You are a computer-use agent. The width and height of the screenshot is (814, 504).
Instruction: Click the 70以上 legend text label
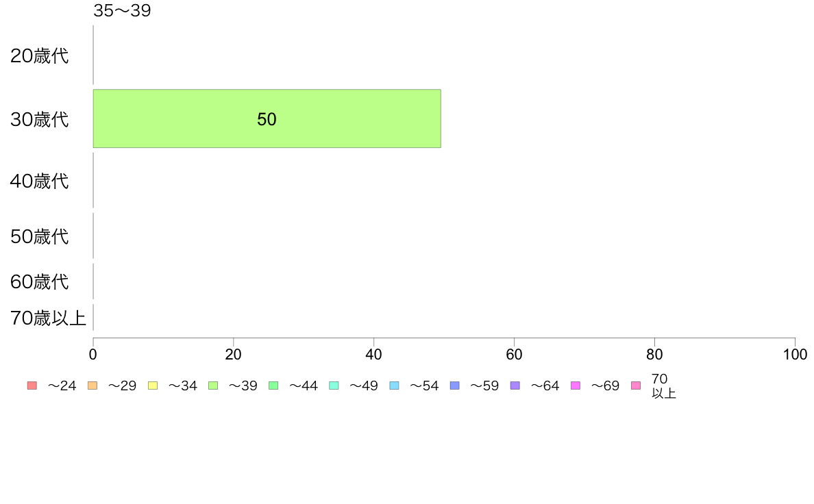coord(663,386)
